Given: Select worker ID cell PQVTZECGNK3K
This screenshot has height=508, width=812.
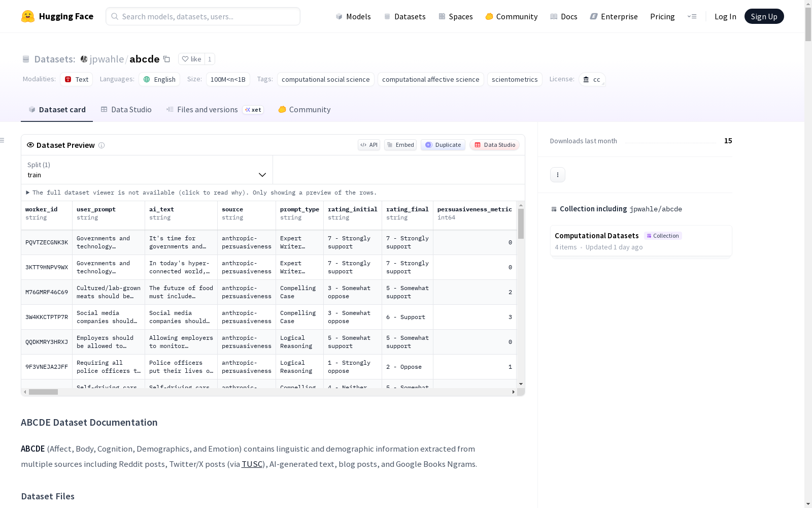Looking at the screenshot, I should click(x=47, y=242).
